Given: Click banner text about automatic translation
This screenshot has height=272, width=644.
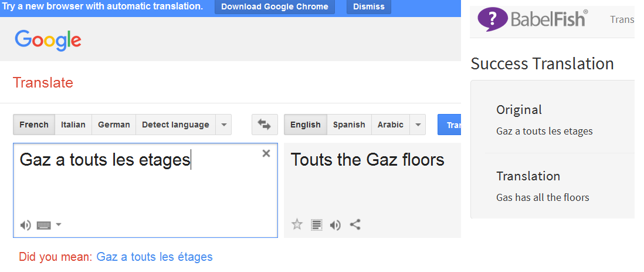Looking at the screenshot, I should [x=103, y=6].
